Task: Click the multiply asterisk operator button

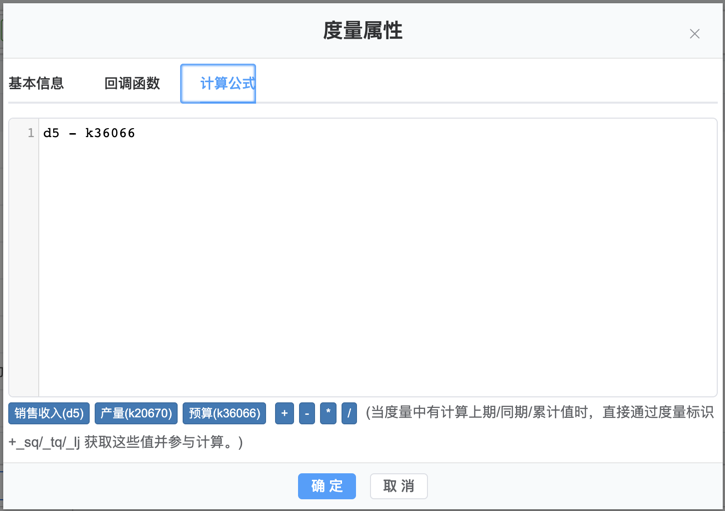Action: click(328, 413)
